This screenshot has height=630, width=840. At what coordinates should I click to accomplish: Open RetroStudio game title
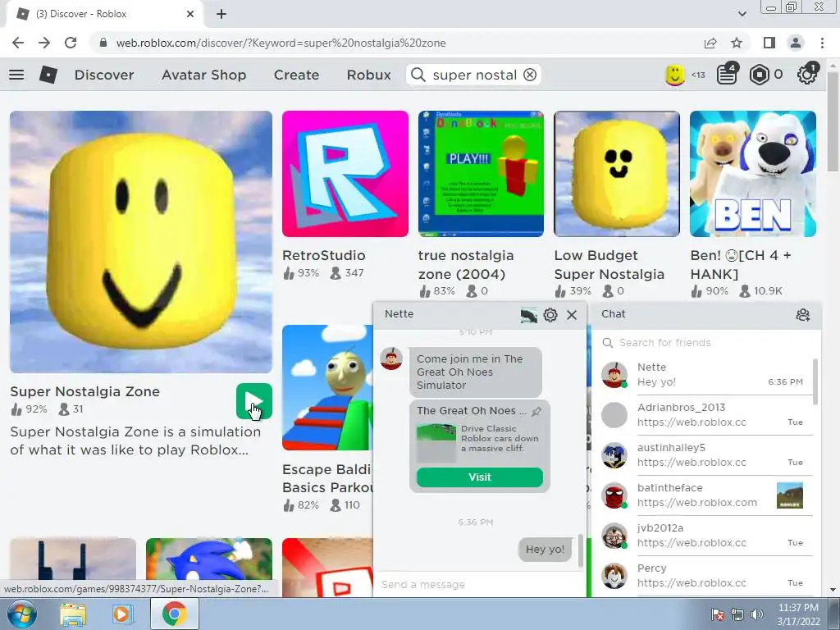(323, 256)
